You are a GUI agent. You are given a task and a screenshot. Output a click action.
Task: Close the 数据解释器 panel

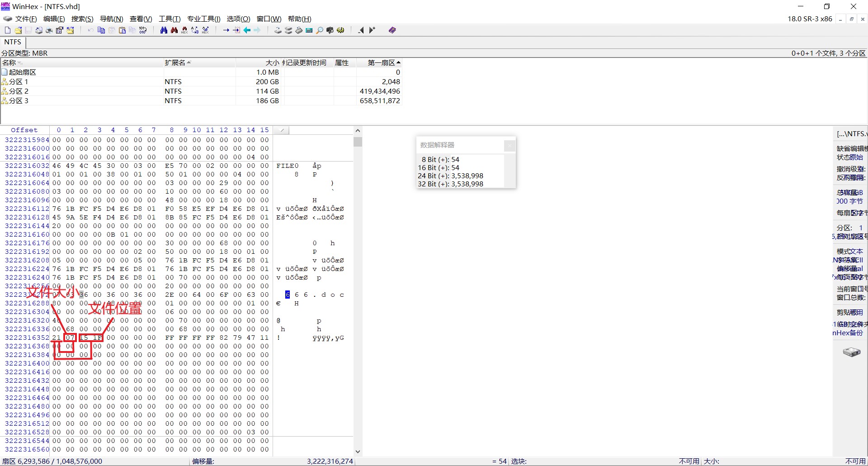click(x=509, y=145)
